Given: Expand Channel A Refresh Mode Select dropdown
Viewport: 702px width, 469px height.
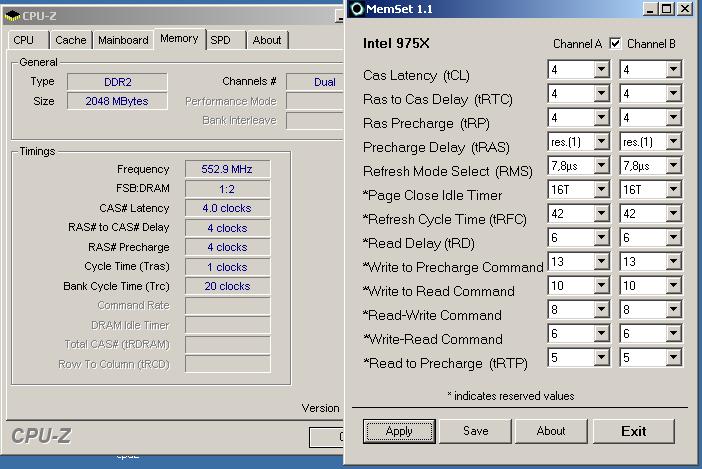Looking at the screenshot, I should (x=602, y=166).
